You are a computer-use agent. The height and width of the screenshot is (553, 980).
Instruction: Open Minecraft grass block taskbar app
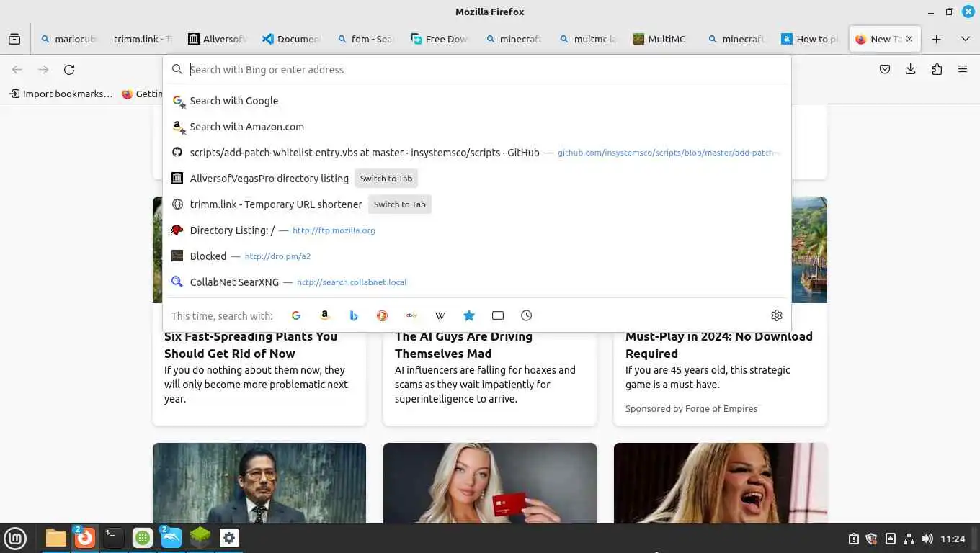pos(200,538)
